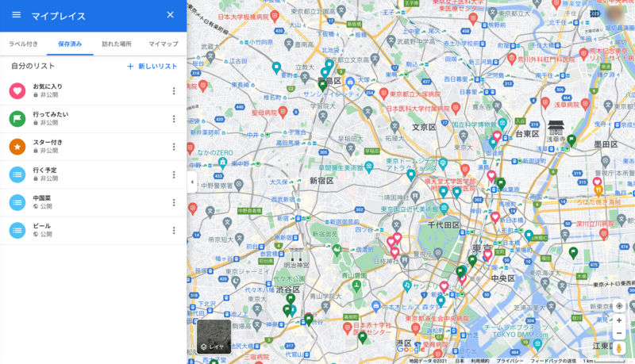Viewport: 635px width, 364px height.
Task: Open more options for お気に入り
Action: point(174,91)
